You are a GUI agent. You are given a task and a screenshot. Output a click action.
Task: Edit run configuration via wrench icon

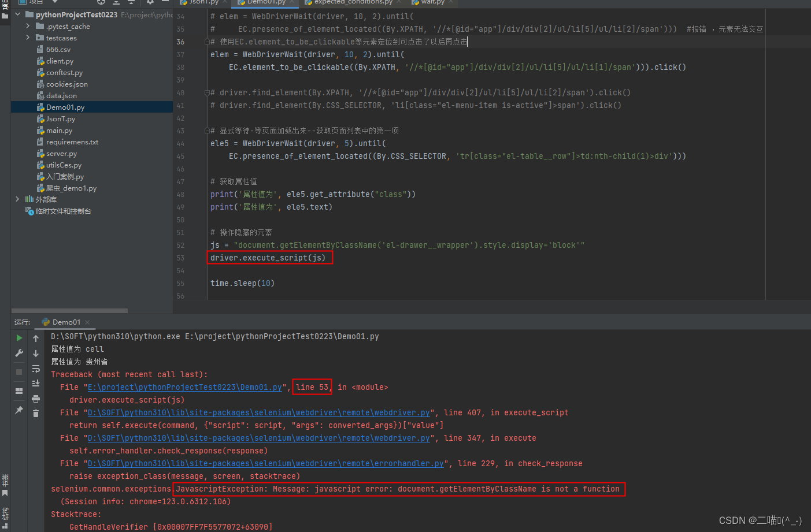[x=19, y=353]
